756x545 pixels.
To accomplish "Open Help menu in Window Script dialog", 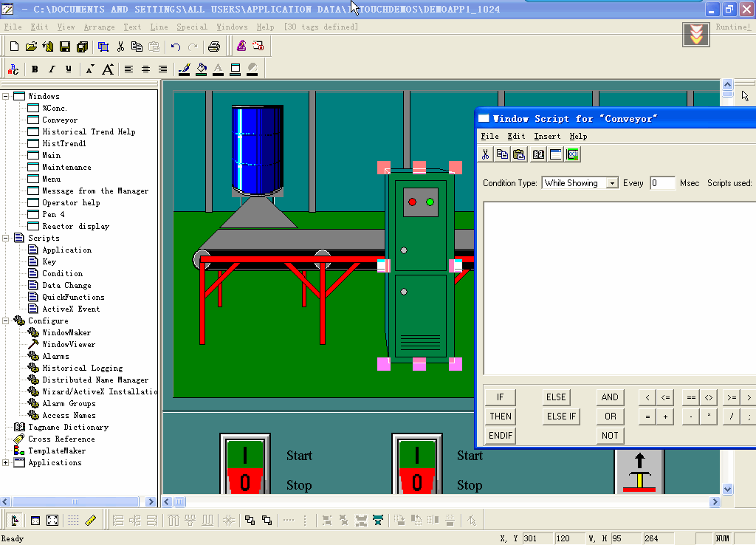I will pyautogui.click(x=578, y=137).
